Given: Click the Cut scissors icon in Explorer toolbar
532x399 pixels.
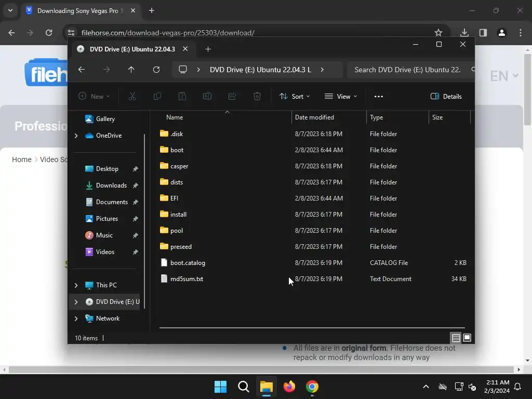Looking at the screenshot, I should point(132,96).
